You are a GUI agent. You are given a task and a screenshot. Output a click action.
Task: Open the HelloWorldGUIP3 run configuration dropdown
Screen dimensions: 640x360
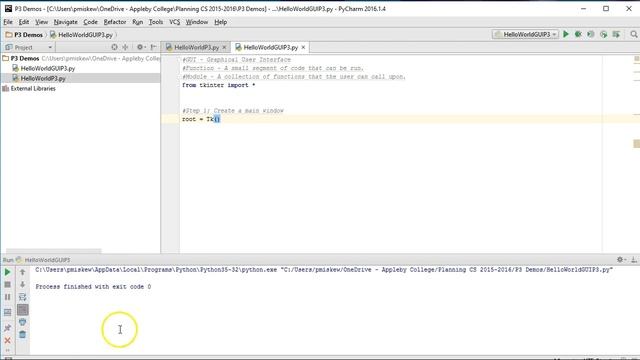tap(525, 34)
